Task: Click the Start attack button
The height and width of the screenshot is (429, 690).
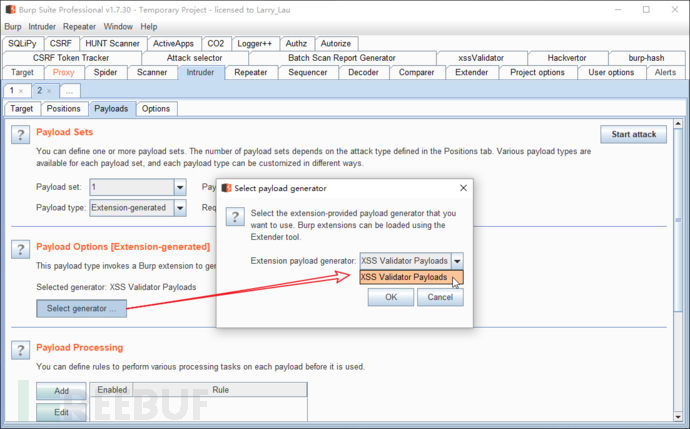Action: tap(633, 134)
